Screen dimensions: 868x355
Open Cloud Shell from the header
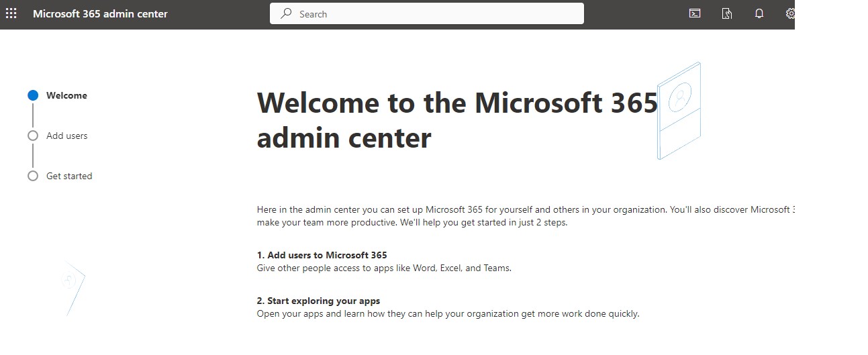pos(695,13)
